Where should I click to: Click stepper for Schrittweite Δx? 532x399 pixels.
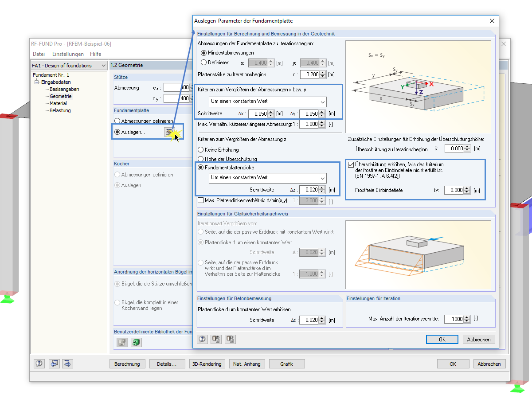pyautogui.click(x=271, y=114)
